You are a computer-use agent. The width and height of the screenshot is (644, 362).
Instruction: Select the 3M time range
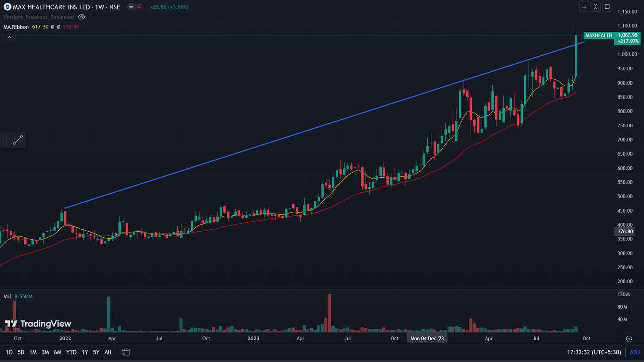tap(45, 352)
